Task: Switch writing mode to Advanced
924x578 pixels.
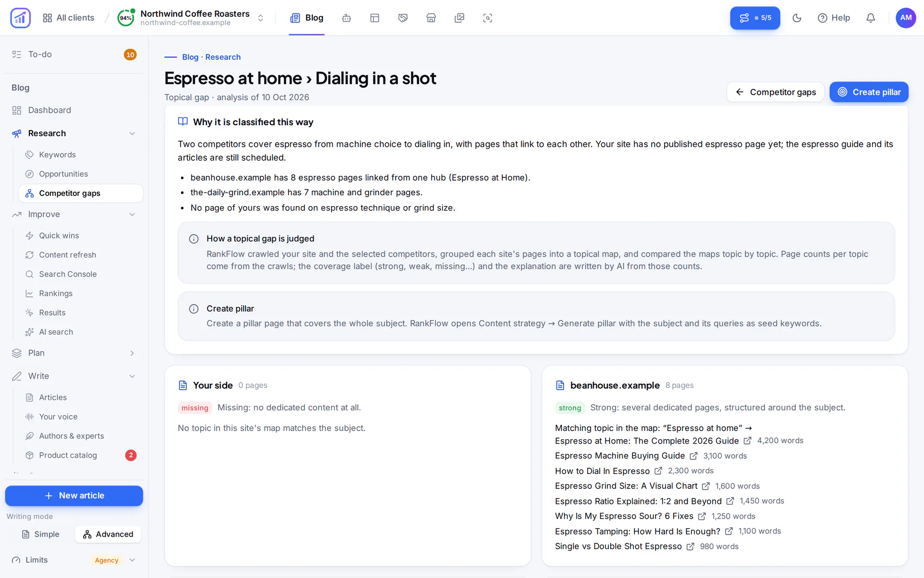Action: tap(108, 534)
